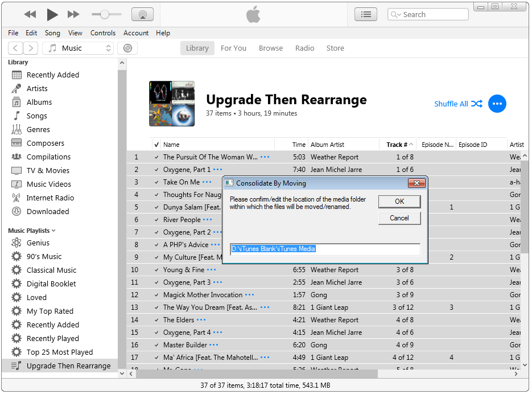532x394 pixels.
Task: Toggle checkmark for Young & Fine
Action: click(156, 270)
